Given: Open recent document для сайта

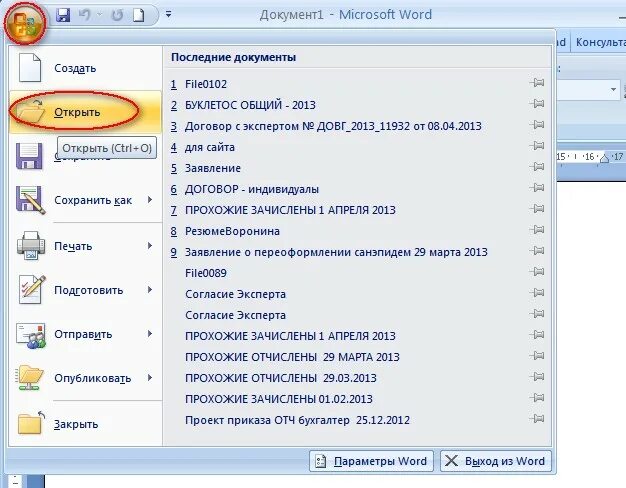Looking at the screenshot, I should click(x=210, y=147).
